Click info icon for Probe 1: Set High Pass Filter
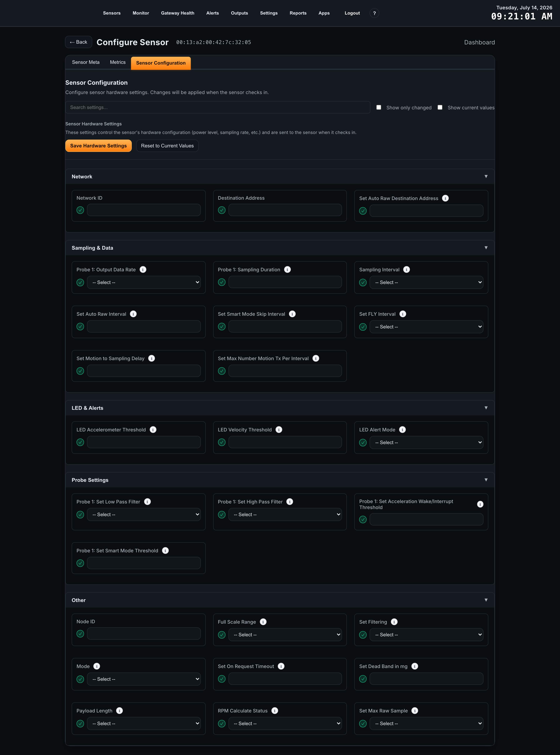The width and height of the screenshot is (560, 755). click(290, 502)
